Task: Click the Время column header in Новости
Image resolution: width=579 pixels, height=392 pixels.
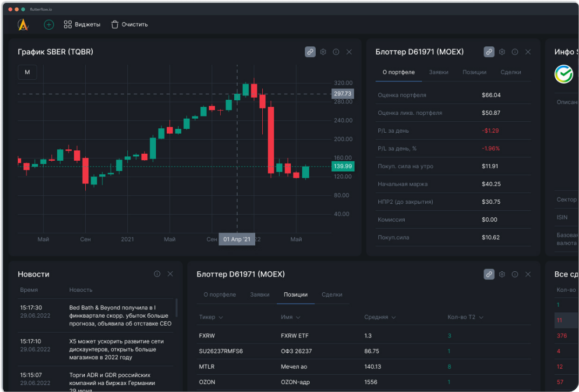Action: coord(29,290)
